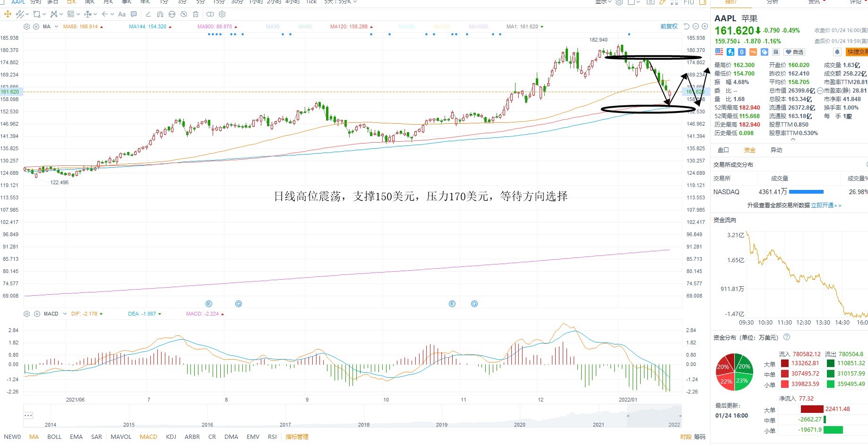The width and height of the screenshot is (868, 445).
Task: Select the eraser tool in drawing toolbar
Action: click(x=148, y=14)
